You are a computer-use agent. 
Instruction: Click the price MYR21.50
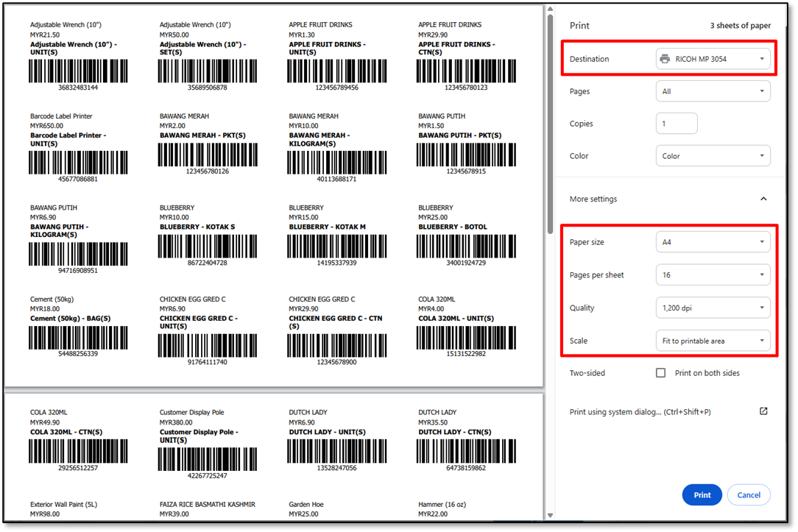(45, 35)
